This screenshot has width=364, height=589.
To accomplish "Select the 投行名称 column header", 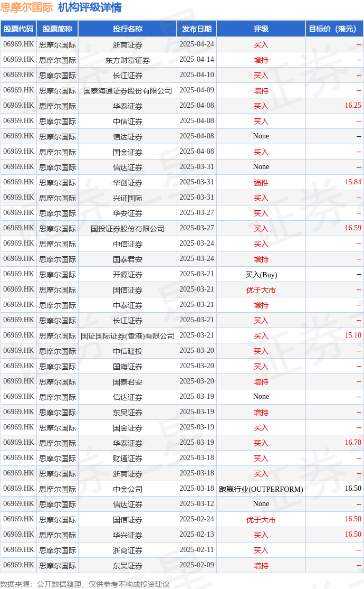I will tap(128, 29).
